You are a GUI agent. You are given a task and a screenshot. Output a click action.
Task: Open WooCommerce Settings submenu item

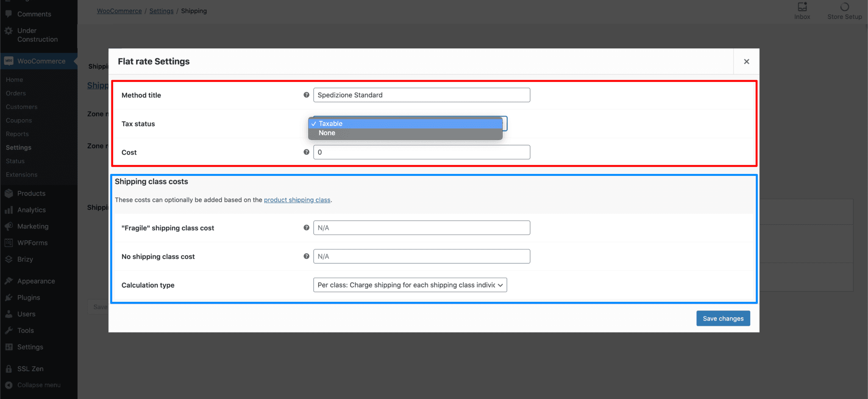(x=19, y=148)
